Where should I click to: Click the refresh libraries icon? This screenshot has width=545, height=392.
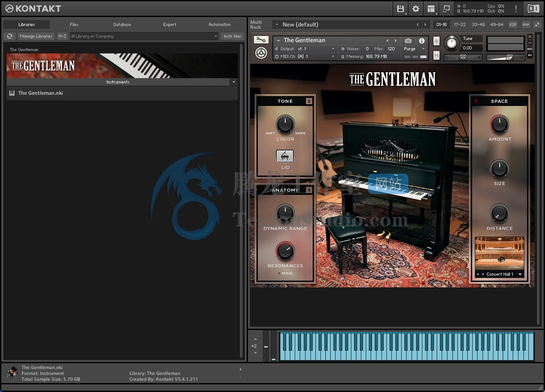click(9, 36)
